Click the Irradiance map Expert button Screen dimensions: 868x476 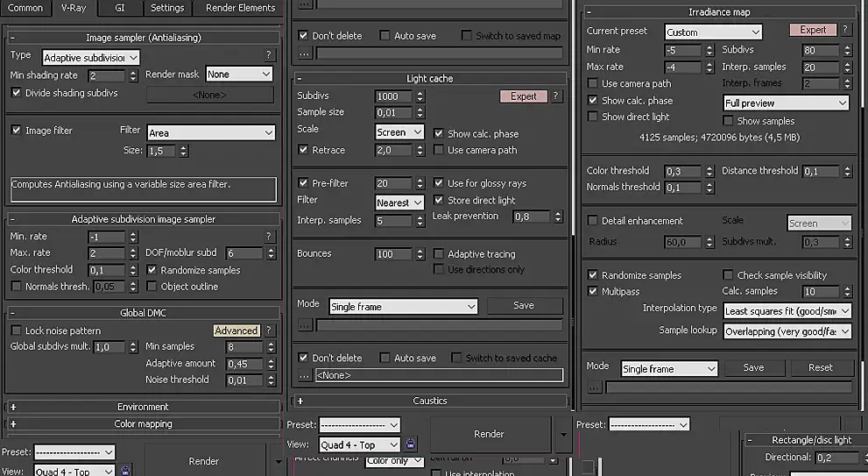pyautogui.click(x=813, y=30)
